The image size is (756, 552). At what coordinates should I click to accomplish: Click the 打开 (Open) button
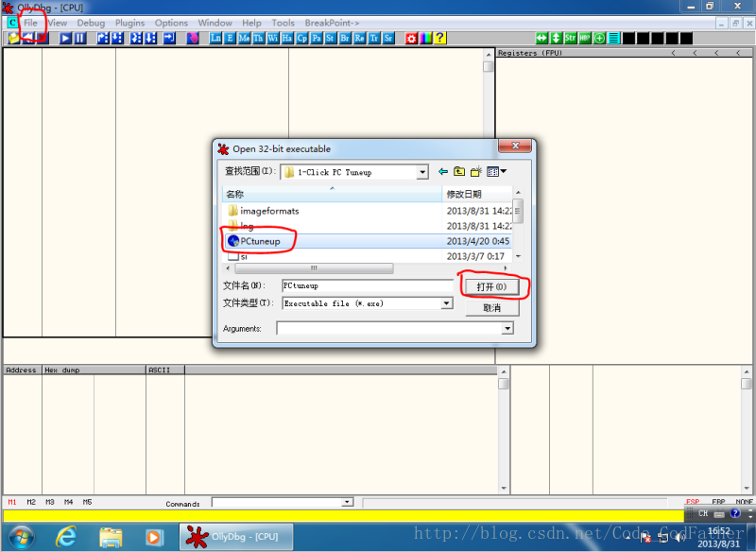[x=491, y=286]
